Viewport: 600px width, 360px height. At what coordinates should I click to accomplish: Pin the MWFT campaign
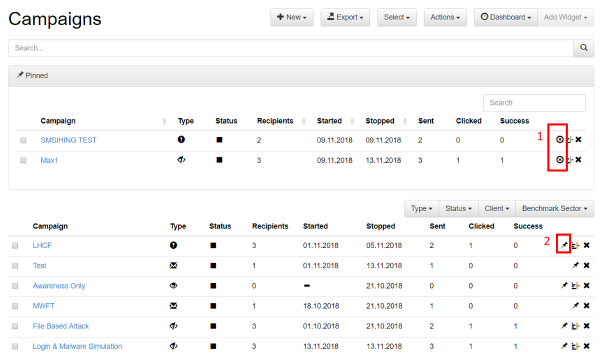575,305
